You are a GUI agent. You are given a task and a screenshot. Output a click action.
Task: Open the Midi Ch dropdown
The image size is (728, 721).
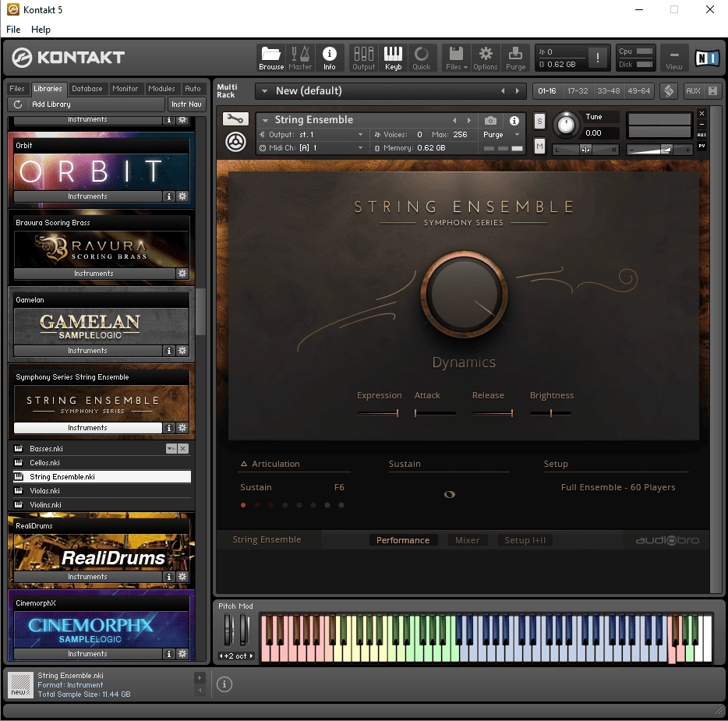pyautogui.click(x=360, y=148)
